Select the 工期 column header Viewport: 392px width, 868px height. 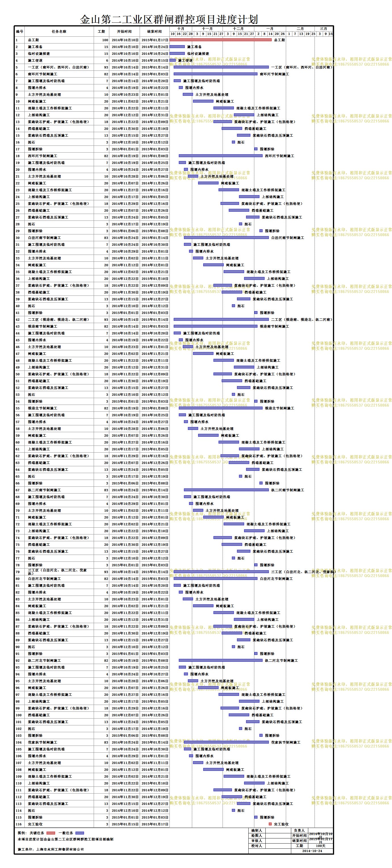pyautogui.click(x=101, y=31)
